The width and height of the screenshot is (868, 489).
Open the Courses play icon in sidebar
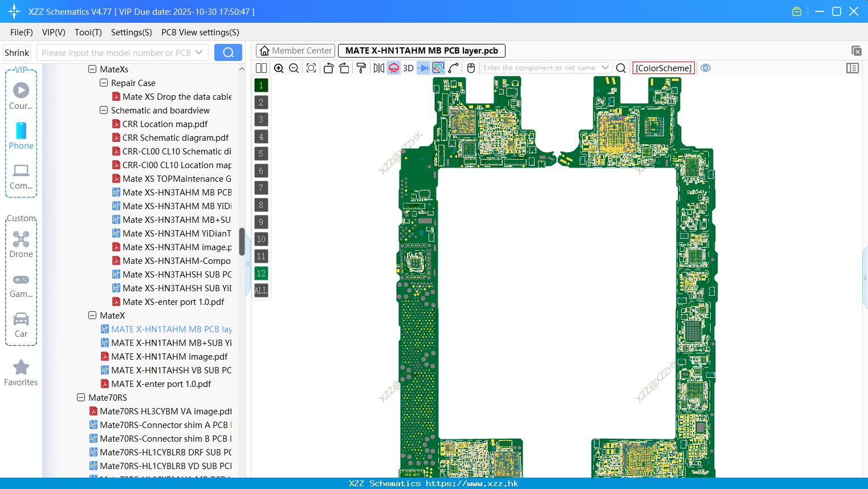pos(21,90)
